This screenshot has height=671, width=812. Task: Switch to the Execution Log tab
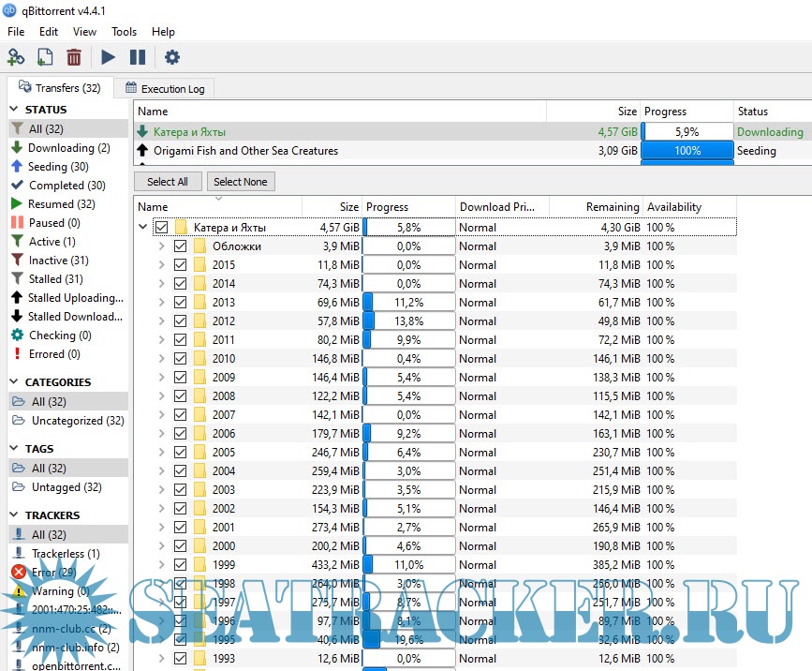point(164,88)
